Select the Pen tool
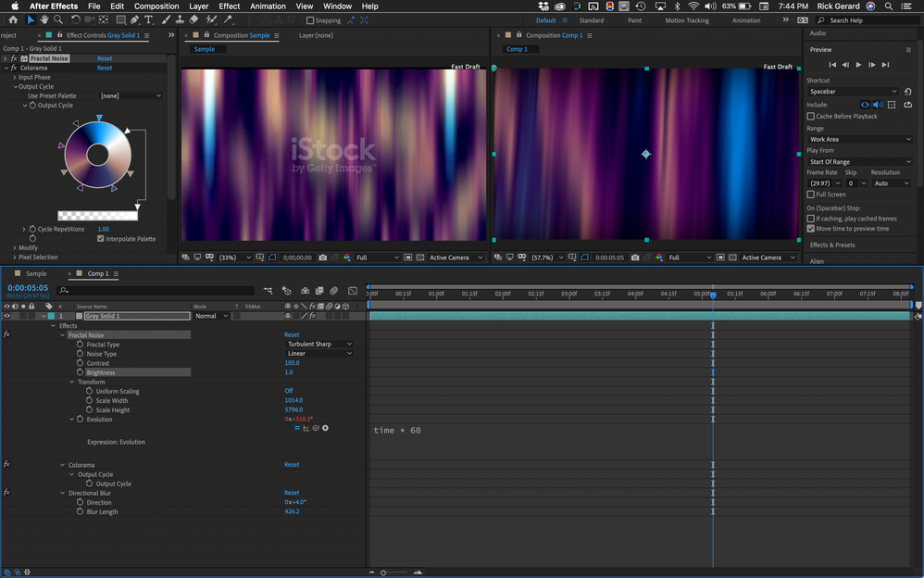This screenshot has height=578, width=924. click(x=133, y=19)
